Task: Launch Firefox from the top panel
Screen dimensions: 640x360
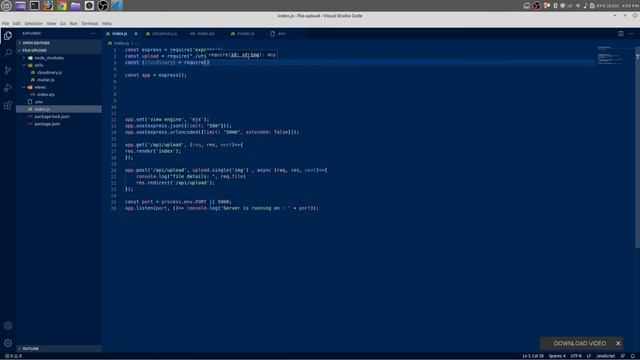Action: [x=48, y=6]
